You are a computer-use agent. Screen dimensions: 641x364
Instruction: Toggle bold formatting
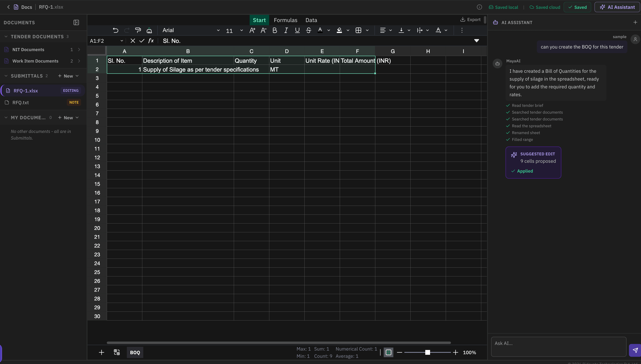click(275, 30)
